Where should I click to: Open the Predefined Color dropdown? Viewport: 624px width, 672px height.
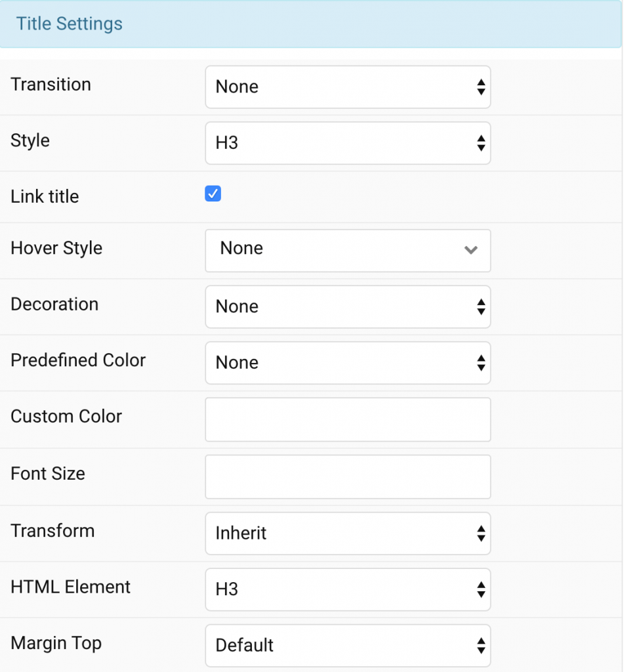tap(348, 363)
